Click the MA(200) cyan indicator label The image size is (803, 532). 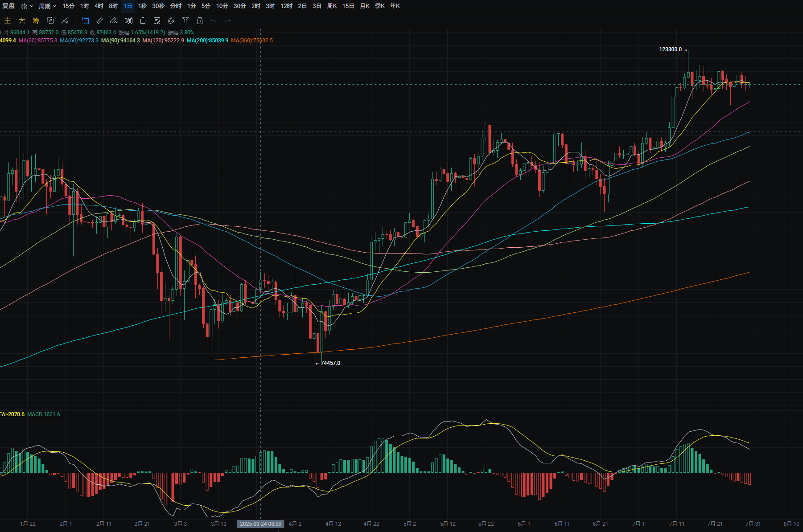[207, 41]
